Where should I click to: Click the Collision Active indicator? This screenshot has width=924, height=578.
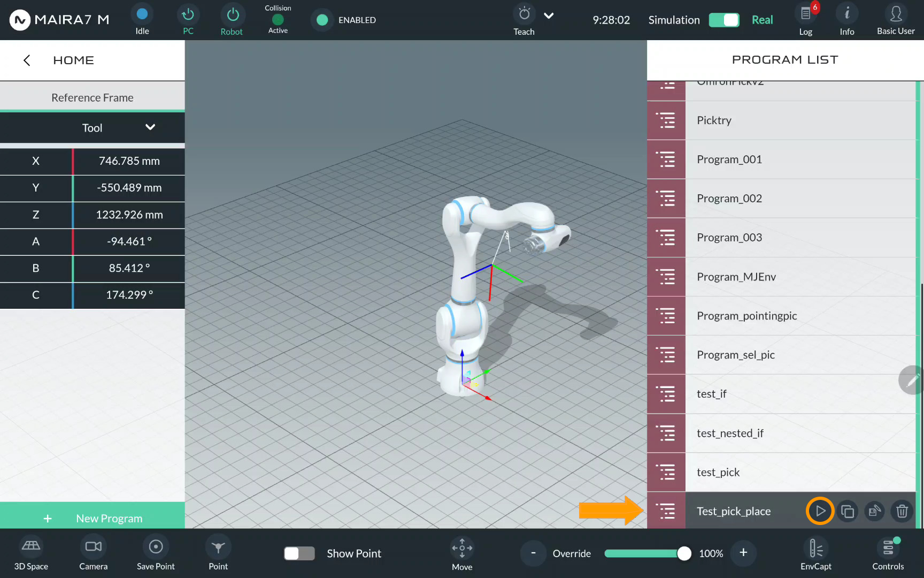pyautogui.click(x=278, y=20)
